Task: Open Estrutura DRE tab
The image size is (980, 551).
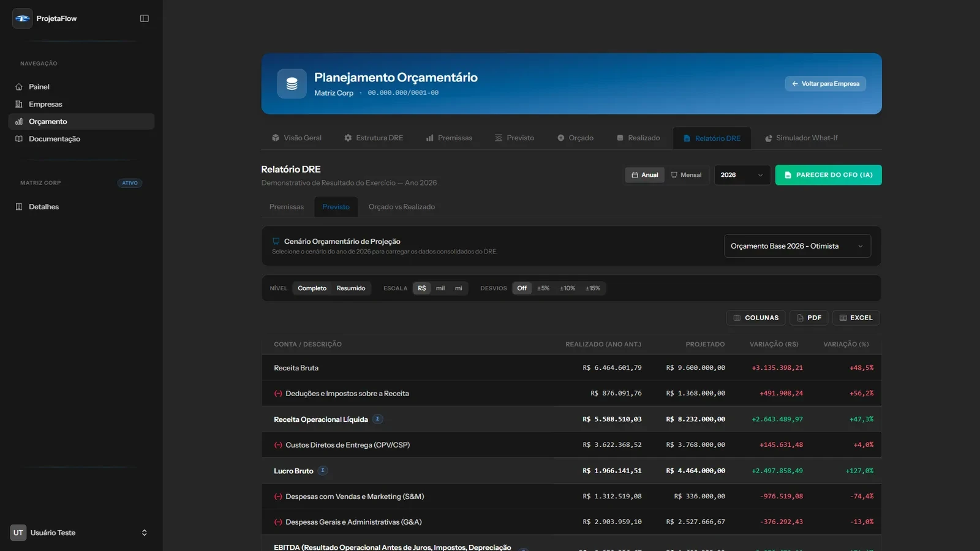Action: click(x=374, y=138)
